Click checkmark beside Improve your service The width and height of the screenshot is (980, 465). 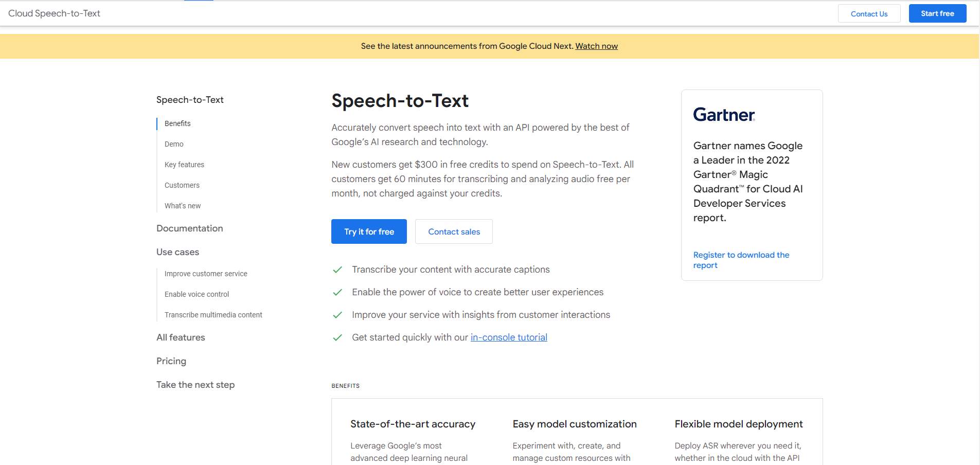[337, 315]
